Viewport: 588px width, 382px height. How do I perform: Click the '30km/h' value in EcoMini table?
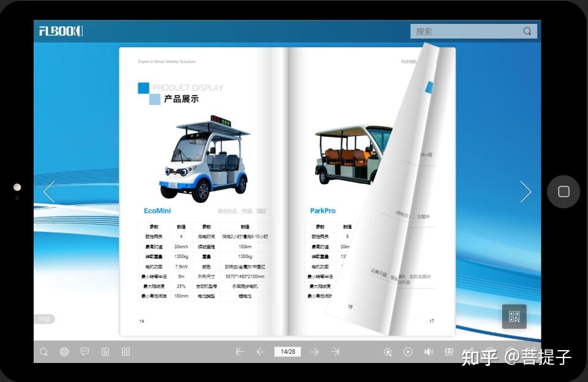181,246
